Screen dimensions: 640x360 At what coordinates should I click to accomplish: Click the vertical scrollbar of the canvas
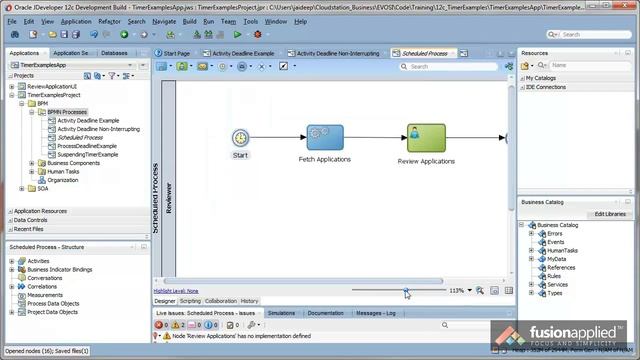[x=511, y=148]
